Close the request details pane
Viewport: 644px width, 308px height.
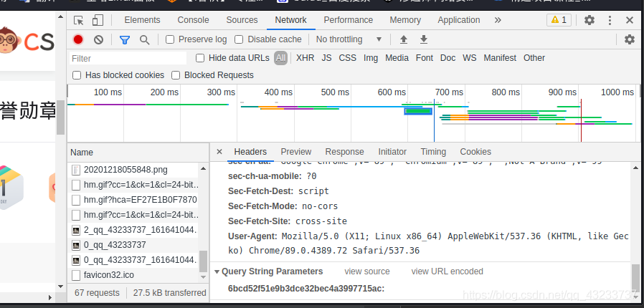pyautogui.click(x=219, y=152)
